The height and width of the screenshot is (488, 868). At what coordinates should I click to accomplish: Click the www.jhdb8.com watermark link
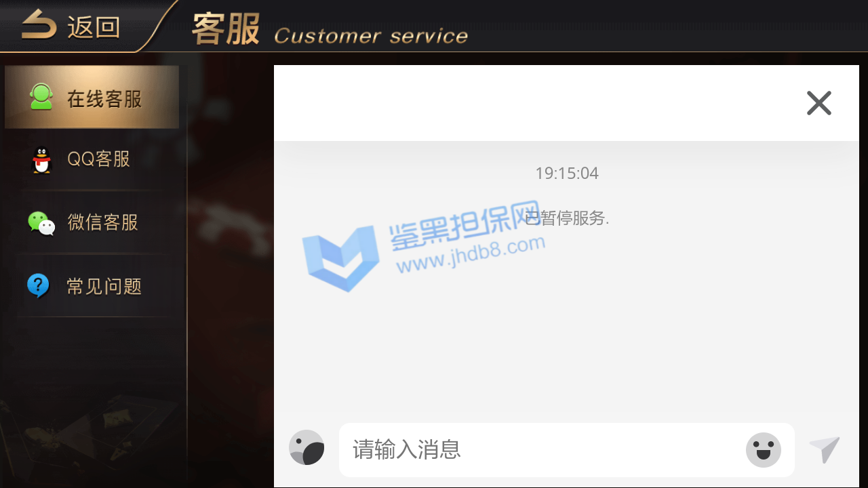(x=471, y=253)
